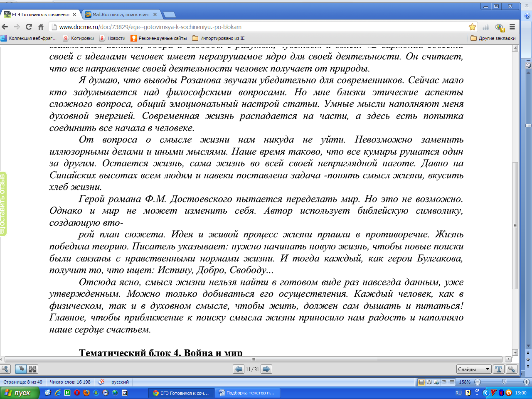Image resolution: width=532 pixels, height=399 pixels.
Task: Click the extension icon with yellow badge
Action: pos(500,27)
